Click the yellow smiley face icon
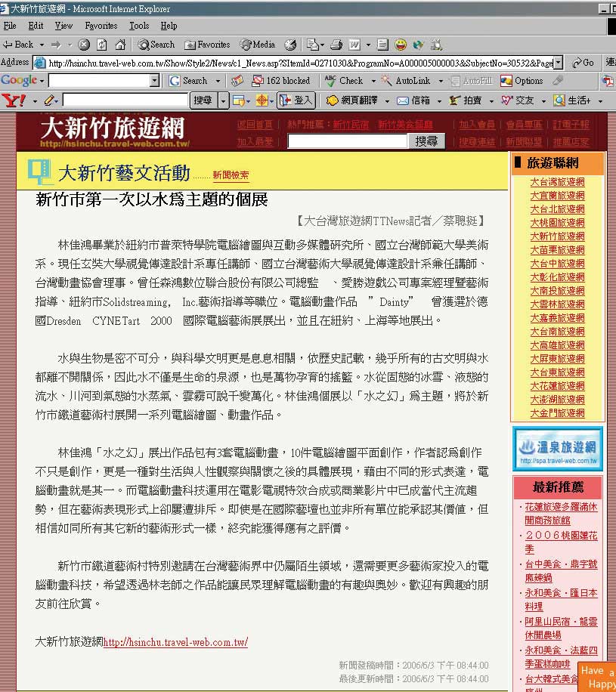The height and width of the screenshot is (692, 616). 401,45
